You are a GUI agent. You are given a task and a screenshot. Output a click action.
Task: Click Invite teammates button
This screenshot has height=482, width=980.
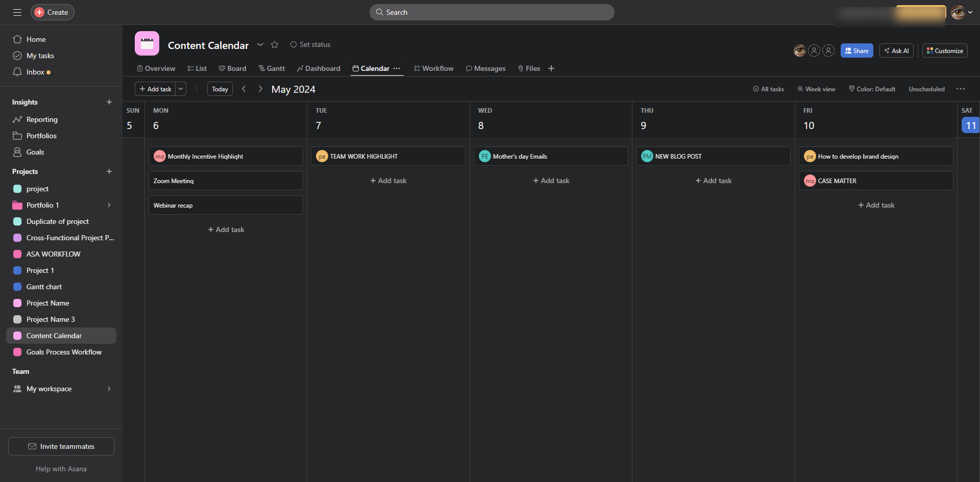tap(61, 446)
